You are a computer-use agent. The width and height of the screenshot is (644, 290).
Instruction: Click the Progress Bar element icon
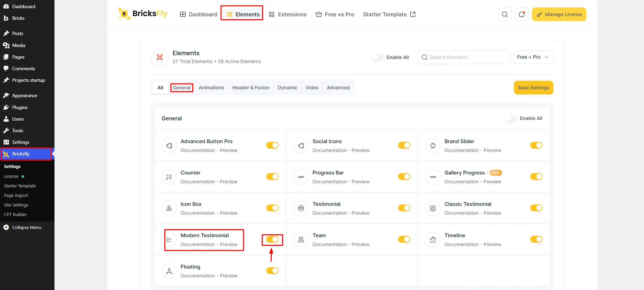coord(301,177)
